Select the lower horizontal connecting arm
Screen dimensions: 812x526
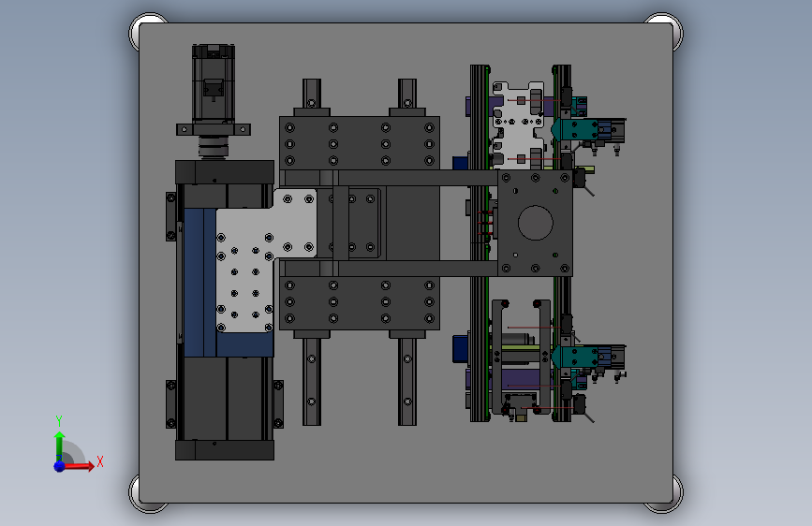(389, 269)
